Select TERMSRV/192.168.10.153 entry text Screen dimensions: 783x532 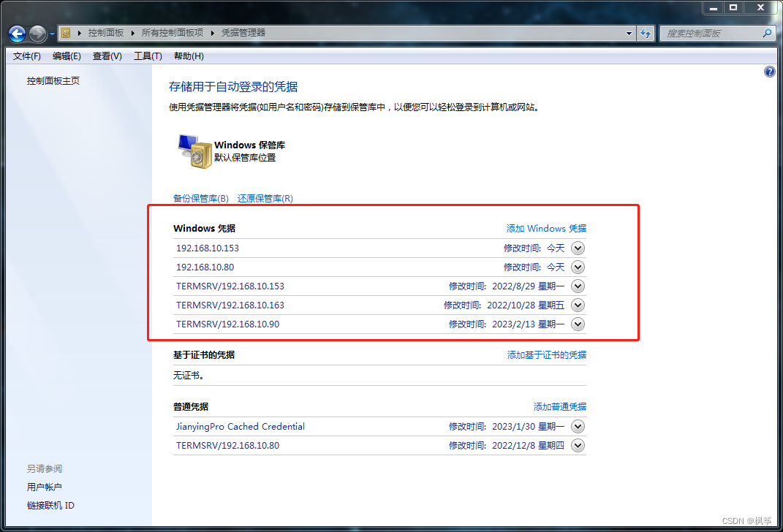pyautogui.click(x=230, y=286)
